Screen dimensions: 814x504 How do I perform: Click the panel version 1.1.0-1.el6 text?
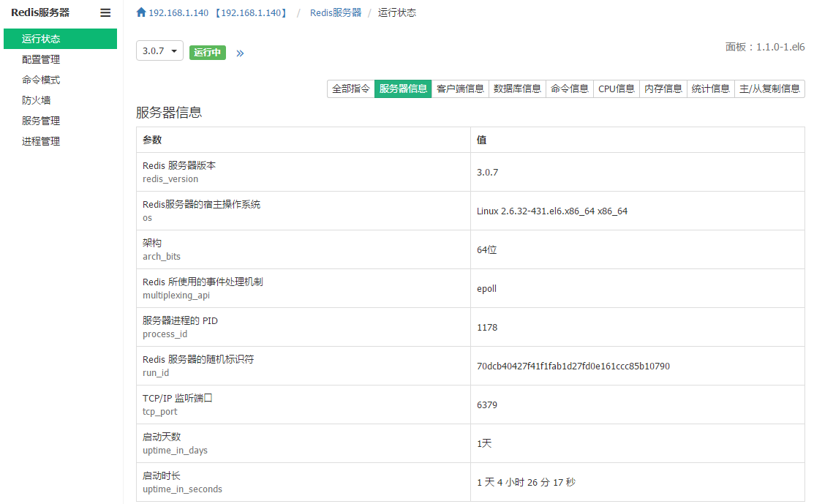(x=765, y=47)
